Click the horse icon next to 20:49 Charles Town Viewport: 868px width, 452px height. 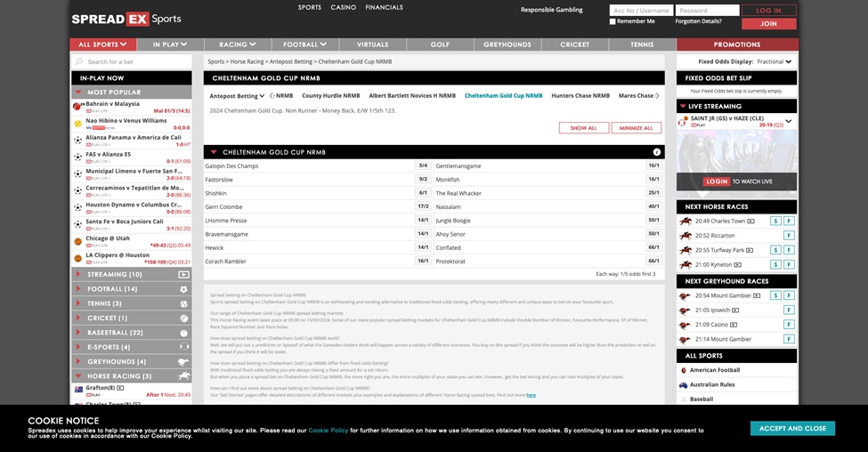tap(685, 222)
